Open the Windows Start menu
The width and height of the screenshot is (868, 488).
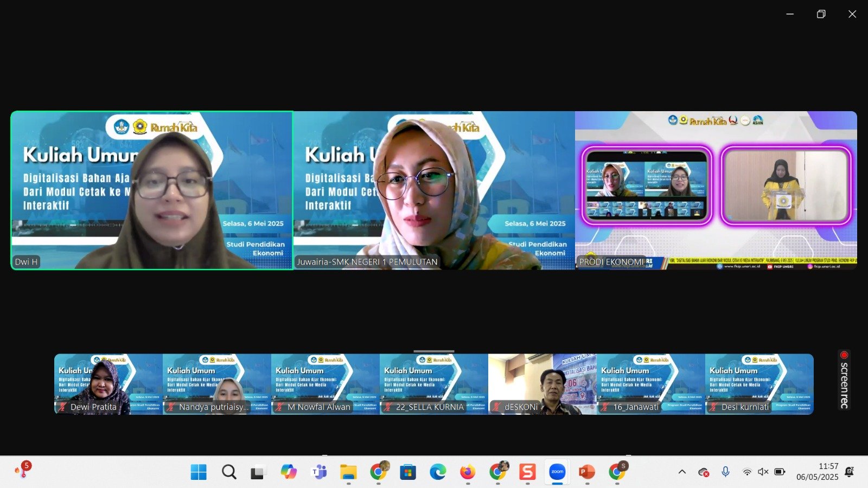[199, 472]
